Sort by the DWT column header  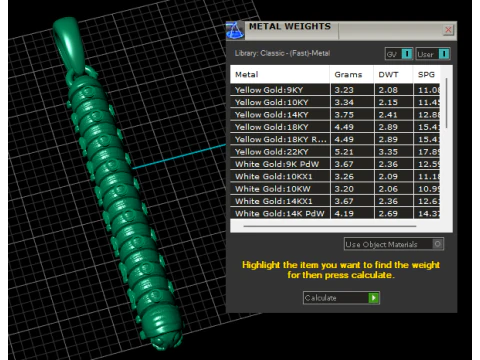tap(393, 75)
